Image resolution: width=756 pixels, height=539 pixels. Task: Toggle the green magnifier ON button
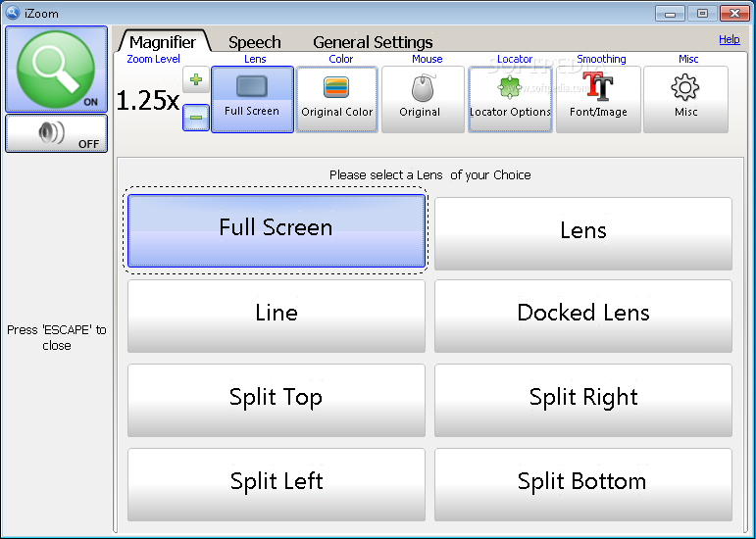tap(57, 70)
